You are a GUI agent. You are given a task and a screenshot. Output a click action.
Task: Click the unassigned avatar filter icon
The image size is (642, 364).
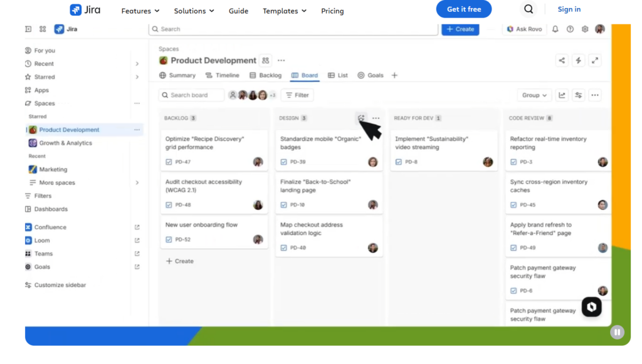(x=233, y=95)
